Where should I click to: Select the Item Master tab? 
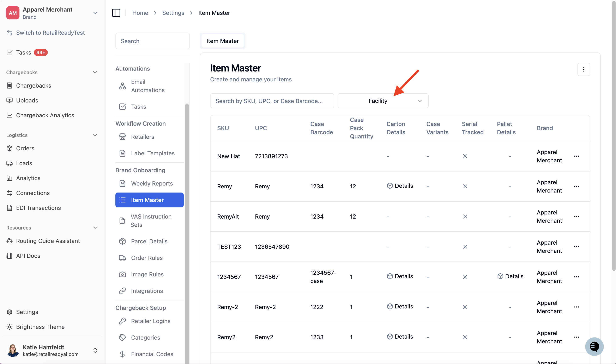[x=223, y=41]
